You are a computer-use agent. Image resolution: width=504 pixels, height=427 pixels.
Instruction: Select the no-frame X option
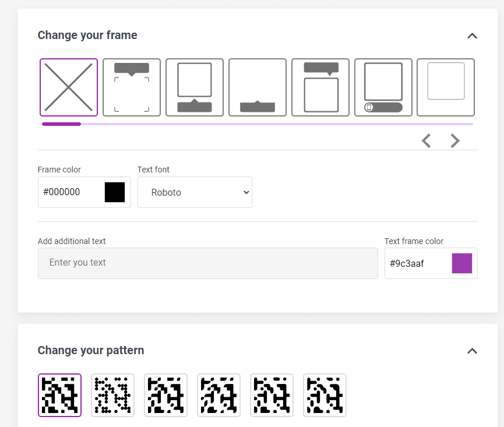[x=68, y=87]
